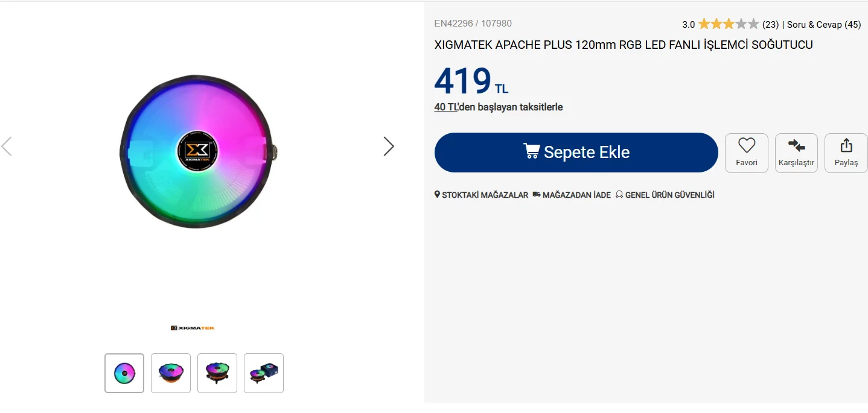The width and height of the screenshot is (868, 413).
Task: View the (23) customer reviews
Action: (770, 25)
